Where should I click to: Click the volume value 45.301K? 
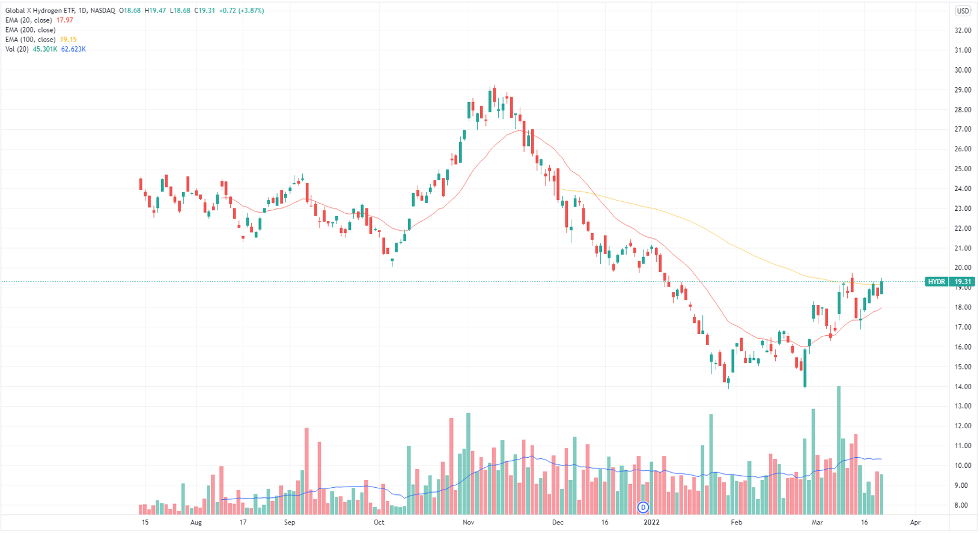pos(45,49)
